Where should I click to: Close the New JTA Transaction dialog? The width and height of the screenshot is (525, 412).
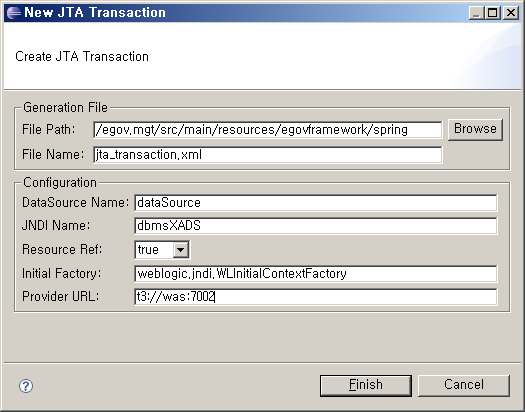pyautogui.click(x=511, y=13)
